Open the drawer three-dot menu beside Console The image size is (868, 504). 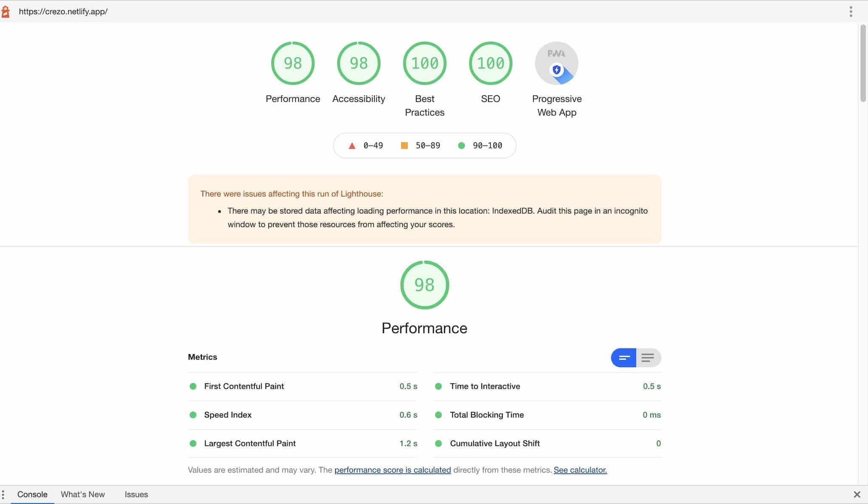pyautogui.click(x=3, y=495)
